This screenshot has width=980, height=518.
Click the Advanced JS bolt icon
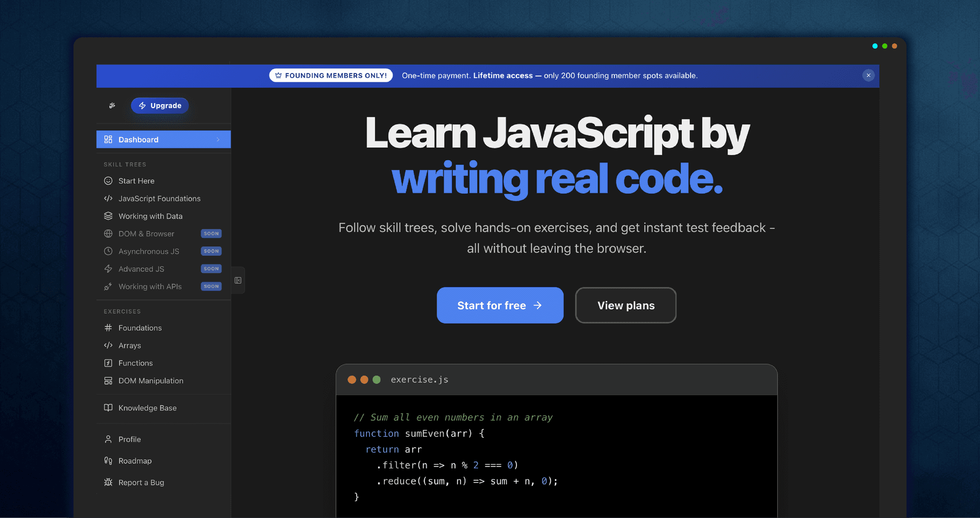coord(108,269)
